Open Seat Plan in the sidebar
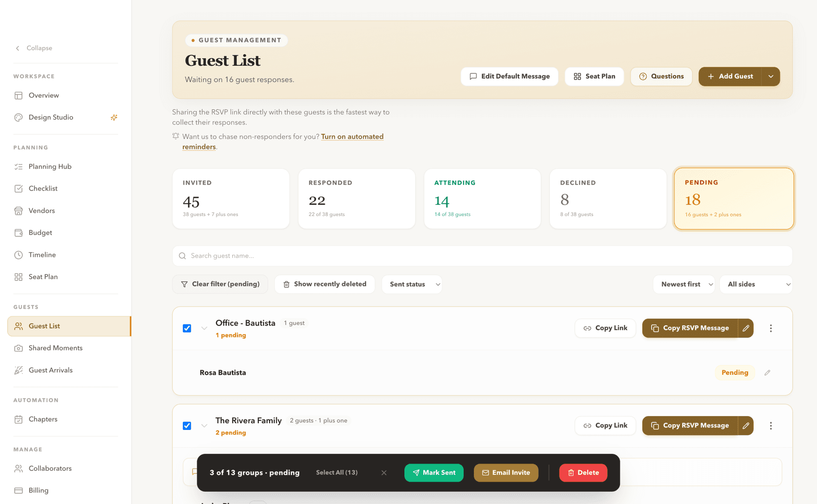The height and width of the screenshot is (504, 817). click(x=66, y=277)
